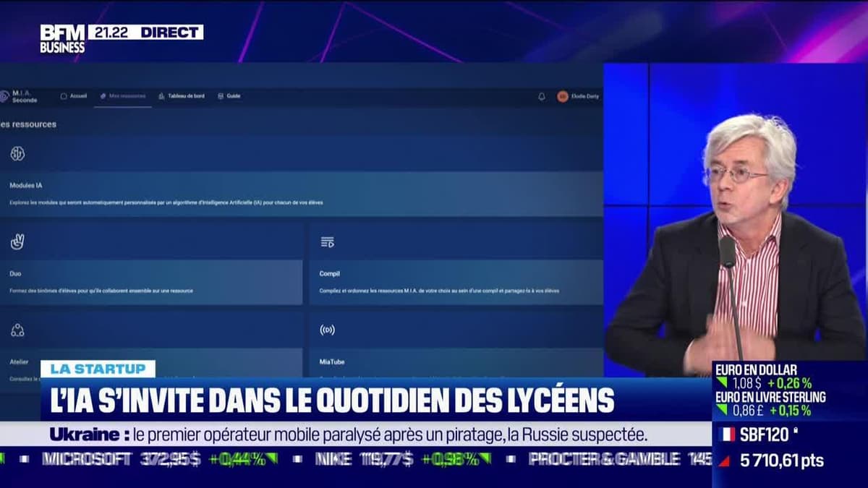Open the Atelier resource card

pos(20,362)
